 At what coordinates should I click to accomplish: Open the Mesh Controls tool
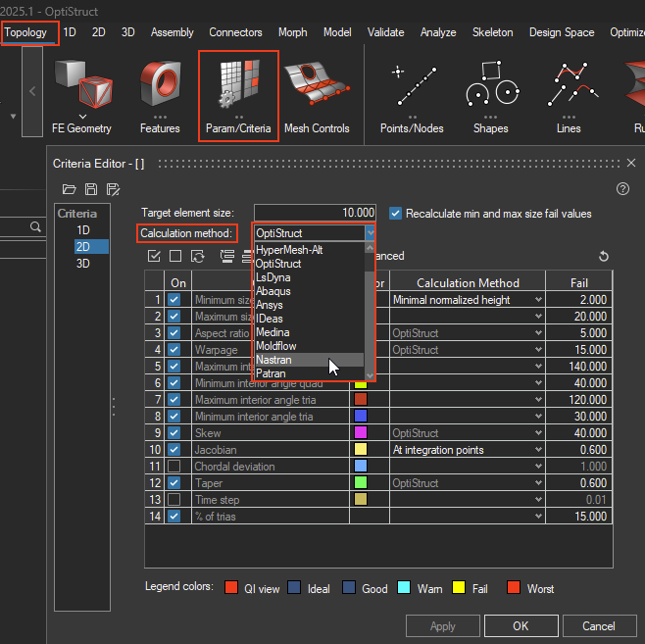(317, 97)
